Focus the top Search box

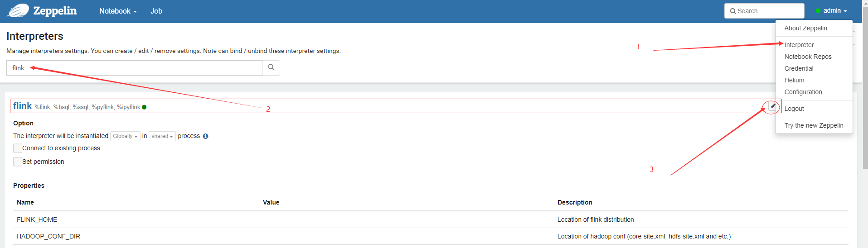(x=764, y=11)
